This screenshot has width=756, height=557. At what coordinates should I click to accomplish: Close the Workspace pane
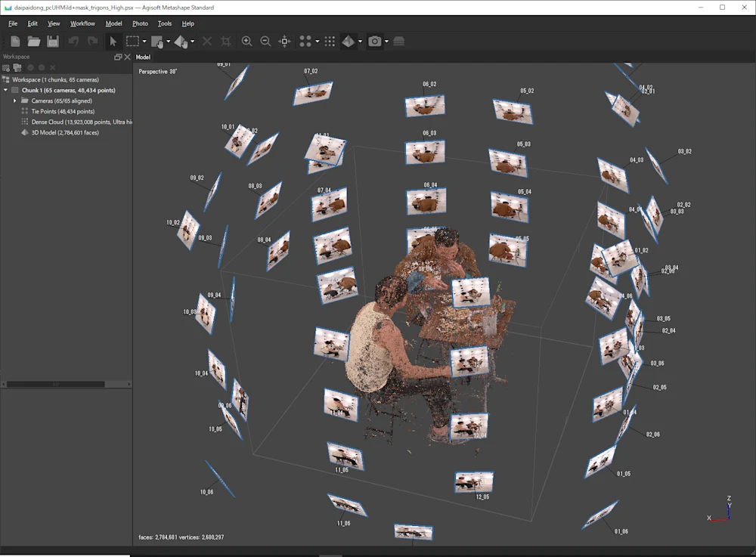tap(127, 57)
